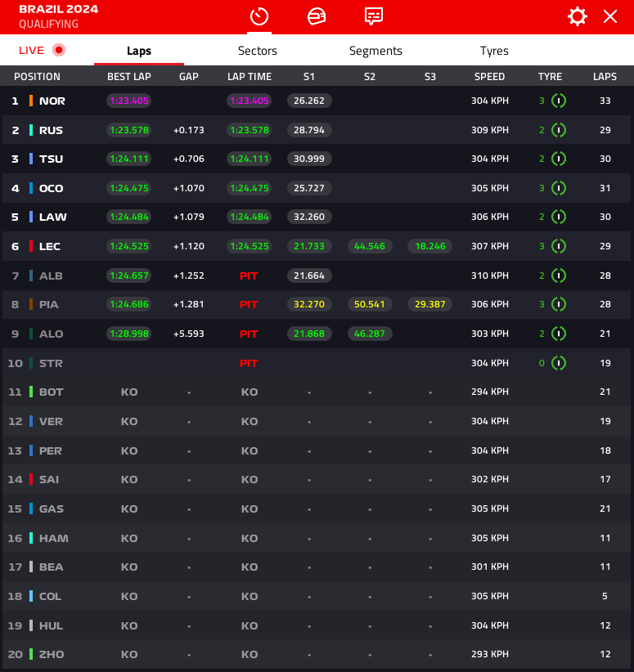Click the red LIVE indicator dot
This screenshot has width=634, height=672.
[58, 50]
